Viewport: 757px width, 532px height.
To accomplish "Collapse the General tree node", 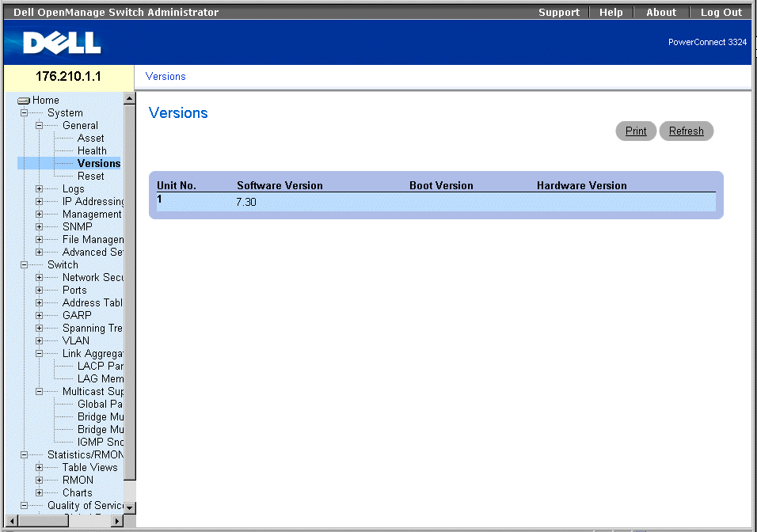I will [x=39, y=126].
